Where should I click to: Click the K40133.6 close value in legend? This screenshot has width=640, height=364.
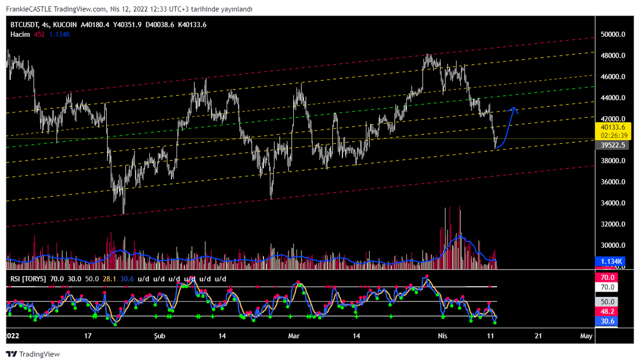tap(193, 25)
